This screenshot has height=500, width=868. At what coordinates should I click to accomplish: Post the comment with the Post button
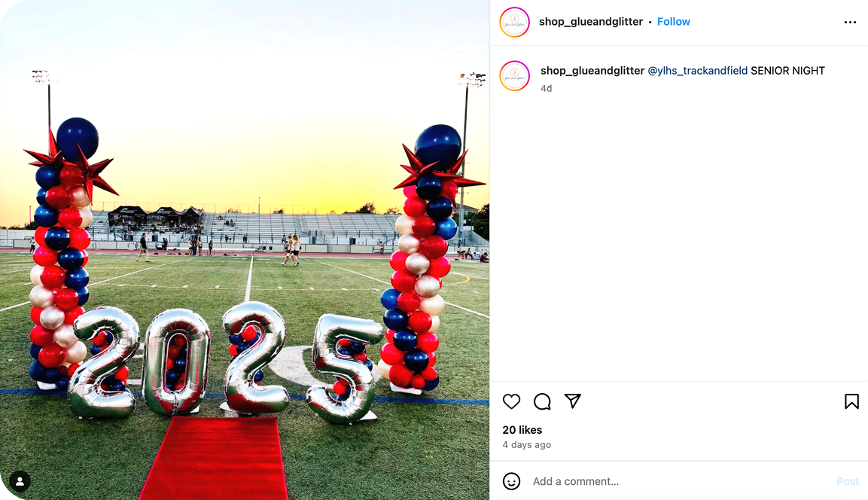point(848,481)
